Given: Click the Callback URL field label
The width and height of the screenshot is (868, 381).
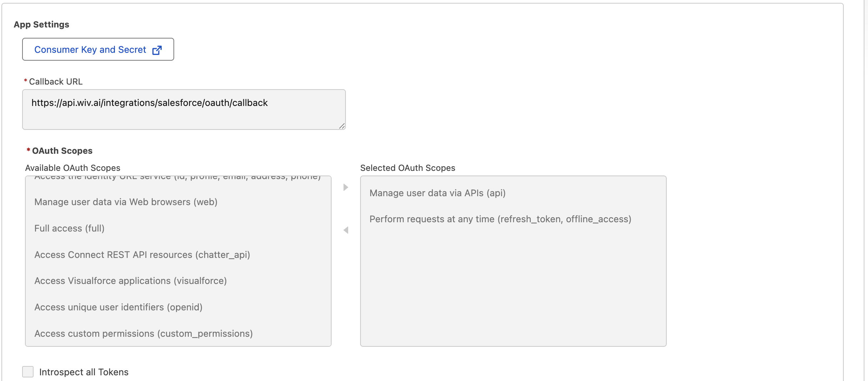Looking at the screenshot, I should tap(56, 82).
